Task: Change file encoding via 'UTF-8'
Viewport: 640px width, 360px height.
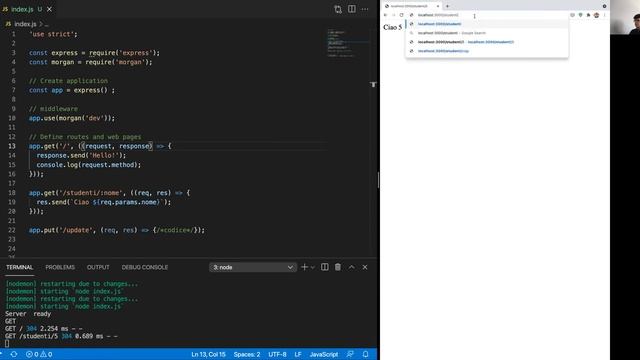Action: (x=277, y=354)
